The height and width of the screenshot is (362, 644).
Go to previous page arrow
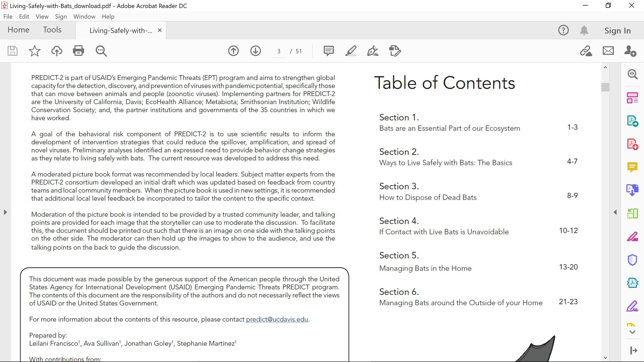pyautogui.click(x=233, y=51)
